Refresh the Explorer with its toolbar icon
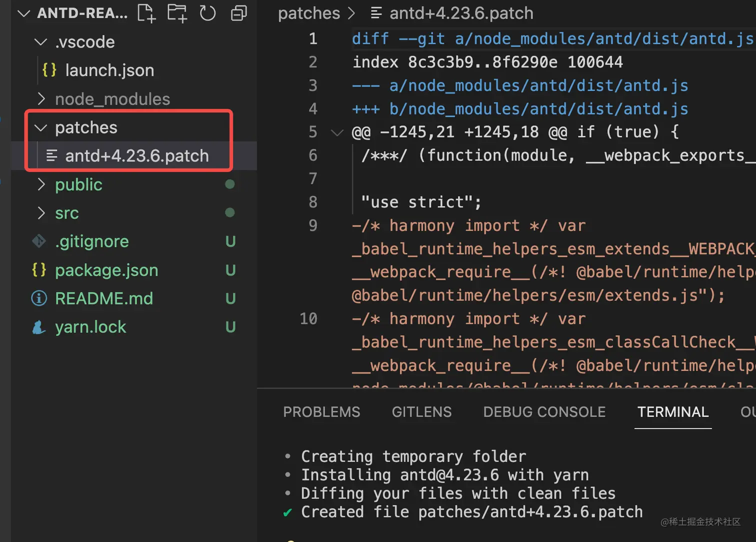This screenshot has height=542, width=756. point(207,13)
